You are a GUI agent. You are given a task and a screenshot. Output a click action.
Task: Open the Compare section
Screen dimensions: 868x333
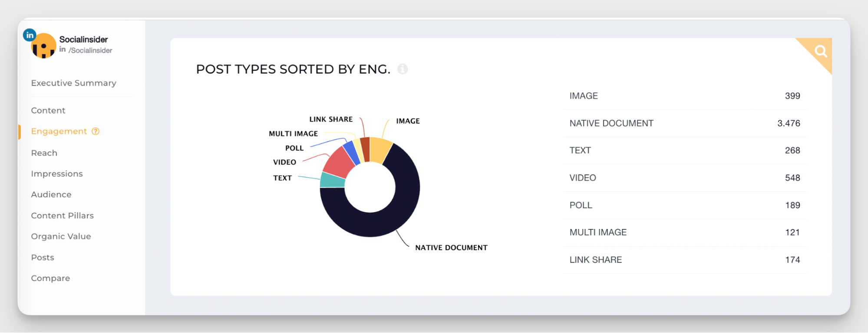coord(50,278)
